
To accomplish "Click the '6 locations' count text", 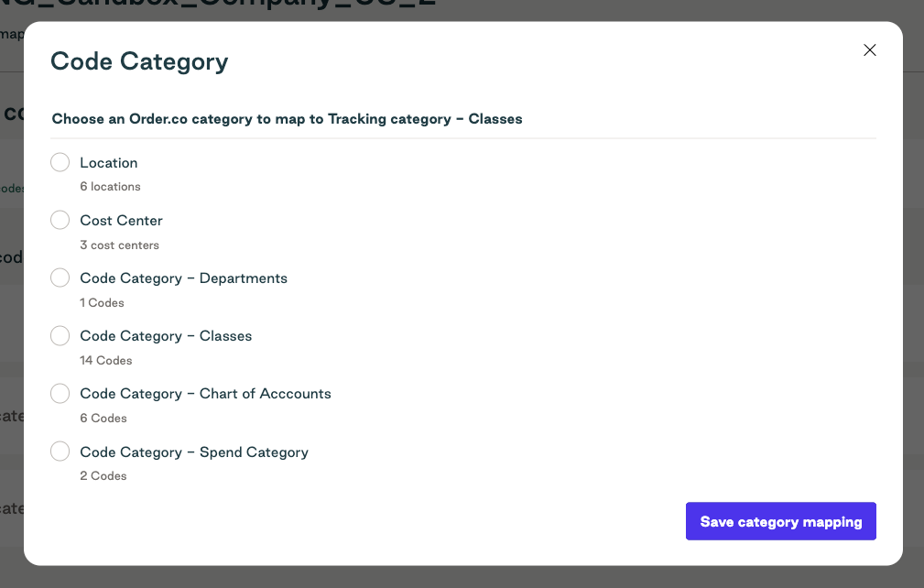I will [x=110, y=187].
